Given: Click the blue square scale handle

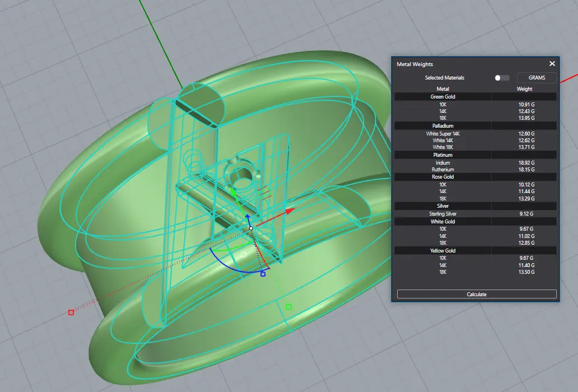Looking at the screenshot, I should (263, 274).
